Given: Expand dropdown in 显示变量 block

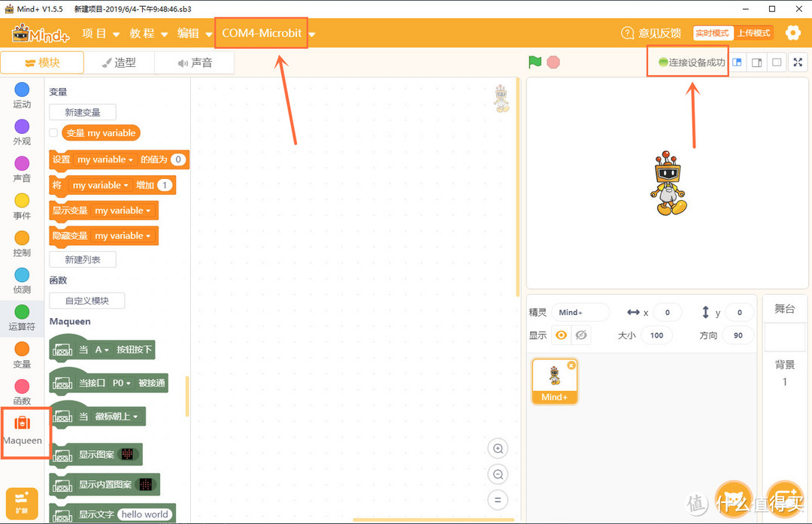Looking at the screenshot, I should [x=123, y=211].
